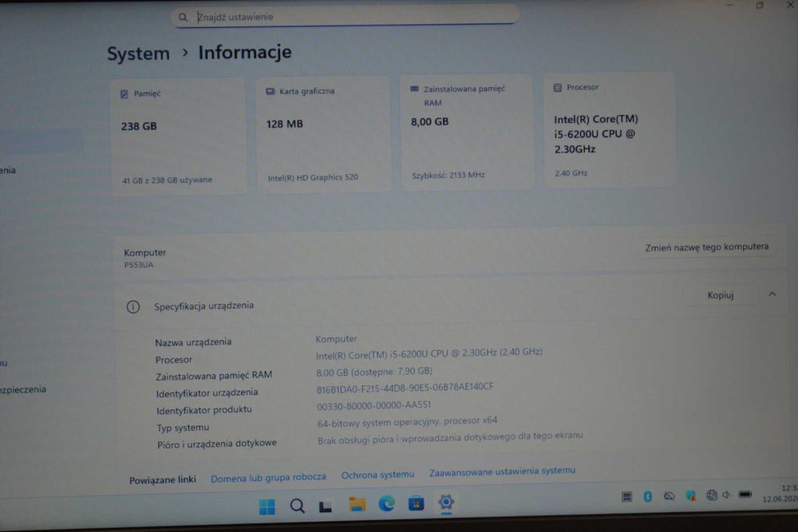Open 'Zaawansowane ustawienia systemu' link
798x532 pixels.
pos(502,471)
